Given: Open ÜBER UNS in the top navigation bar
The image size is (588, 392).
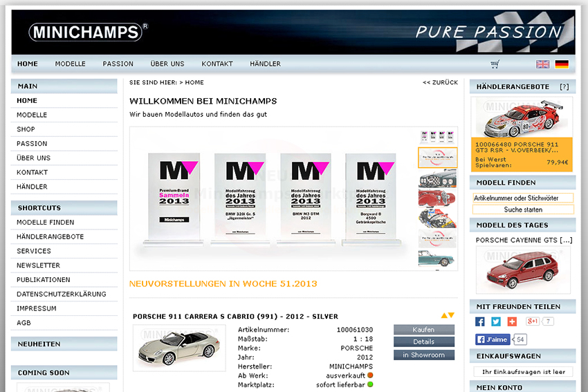Looking at the screenshot, I should tap(167, 64).
